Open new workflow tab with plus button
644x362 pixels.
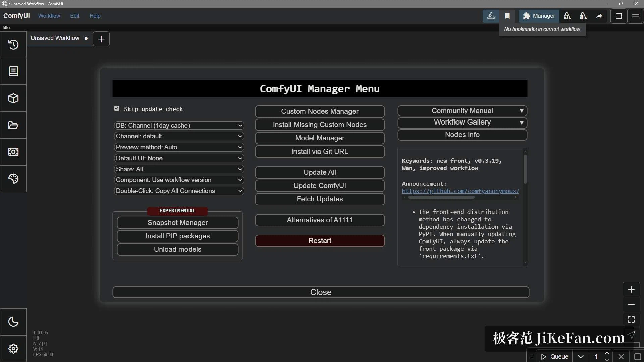click(101, 39)
